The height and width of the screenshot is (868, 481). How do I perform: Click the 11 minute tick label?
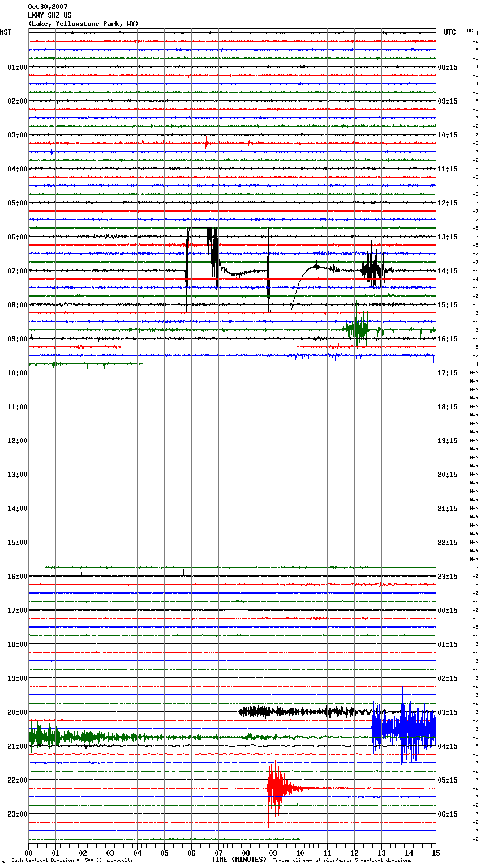click(327, 853)
